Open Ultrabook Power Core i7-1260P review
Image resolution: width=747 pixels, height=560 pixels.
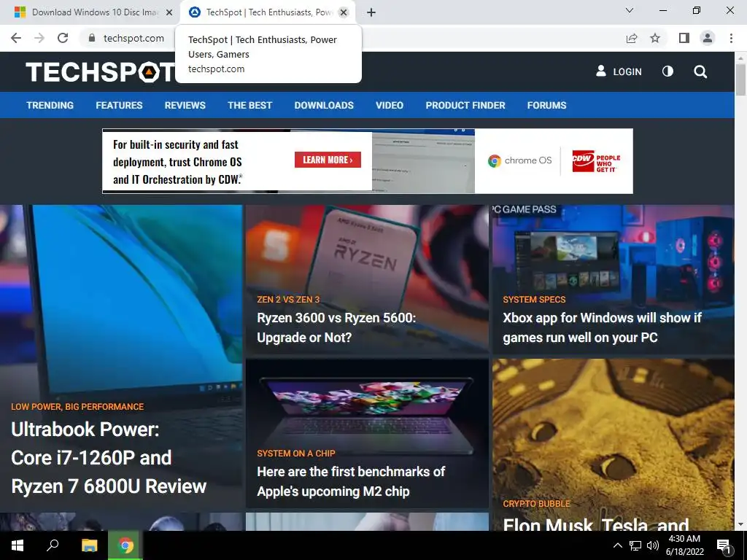pyautogui.click(x=109, y=458)
